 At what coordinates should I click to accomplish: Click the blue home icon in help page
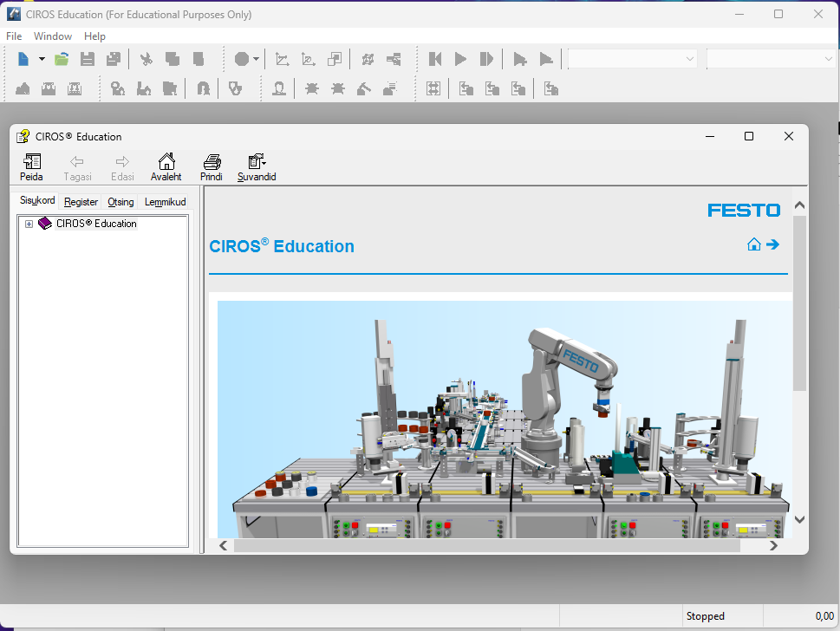(754, 244)
